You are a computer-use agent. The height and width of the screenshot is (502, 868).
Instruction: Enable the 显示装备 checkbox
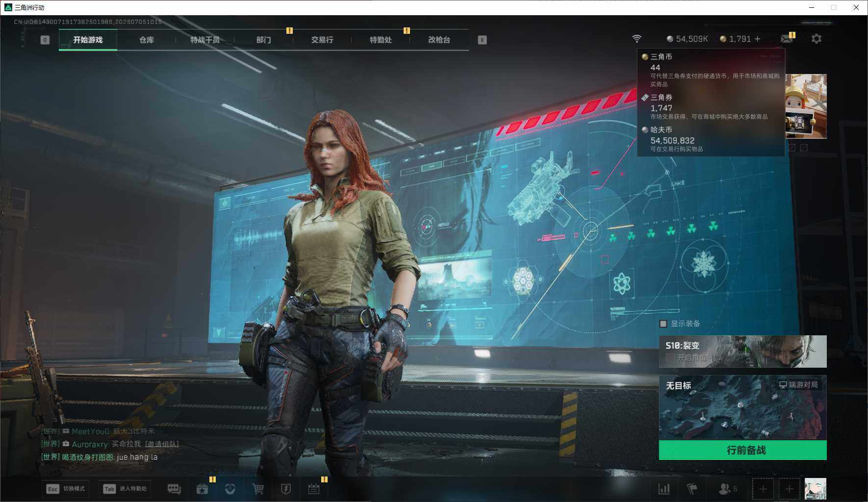pos(664,324)
